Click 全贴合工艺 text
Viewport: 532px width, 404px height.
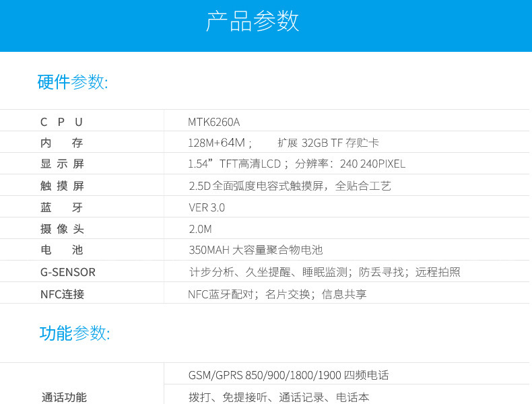363,186
